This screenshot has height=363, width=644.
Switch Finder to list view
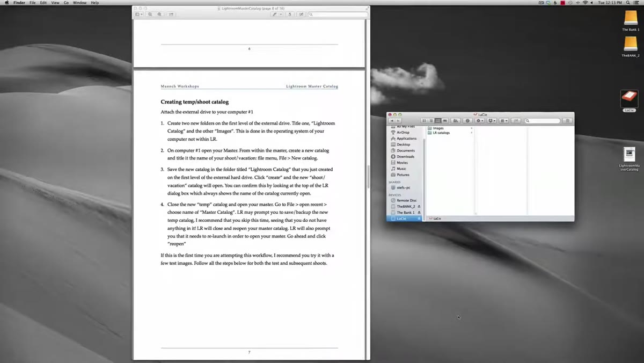pyautogui.click(x=431, y=121)
